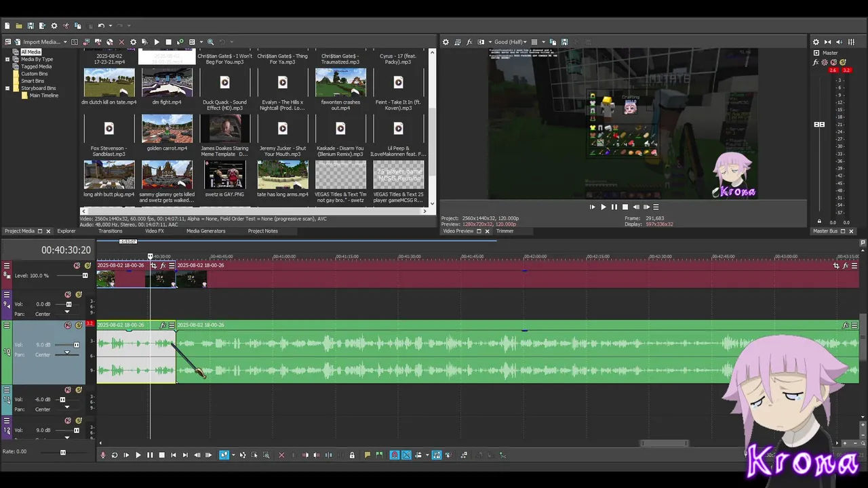Switch to the Explorer tab
The width and height of the screenshot is (868, 488).
click(66, 231)
